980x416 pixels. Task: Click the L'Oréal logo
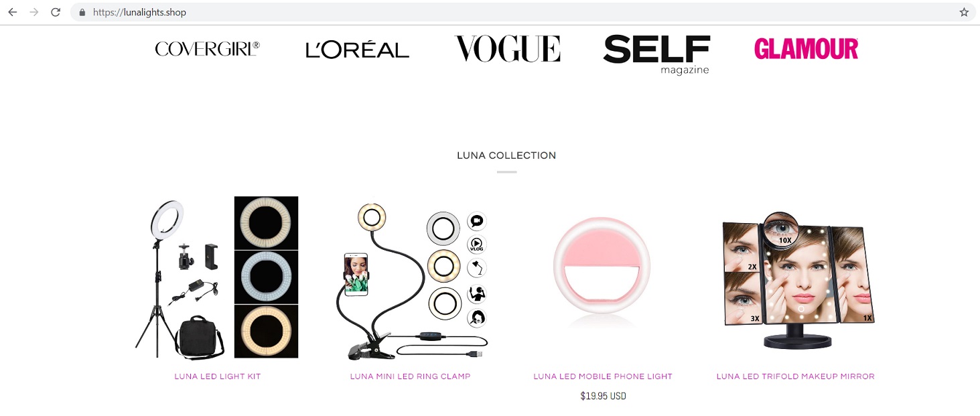[357, 50]
